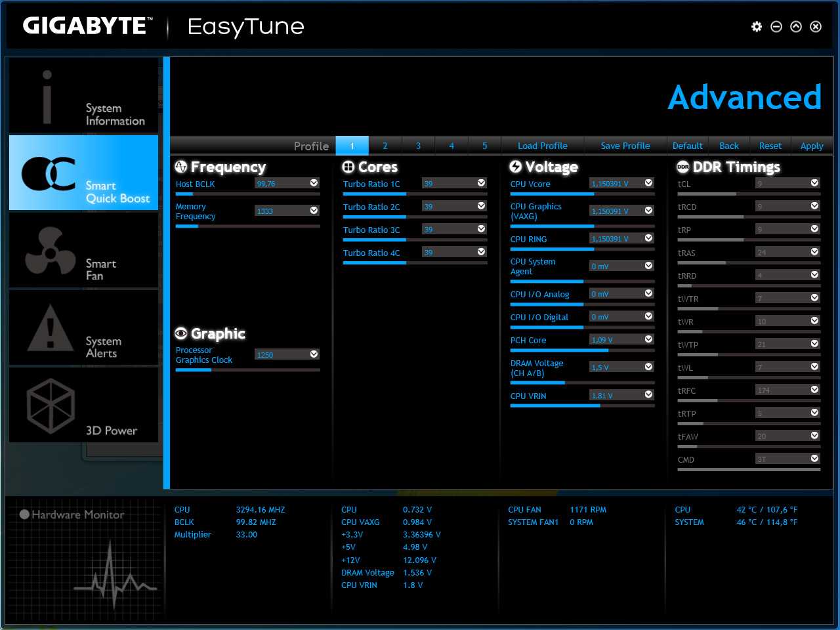This screenshot has width=840, height=630.
Task: Expand the Turbo Ratio 1C dropdown
Action: coord(481,183)
